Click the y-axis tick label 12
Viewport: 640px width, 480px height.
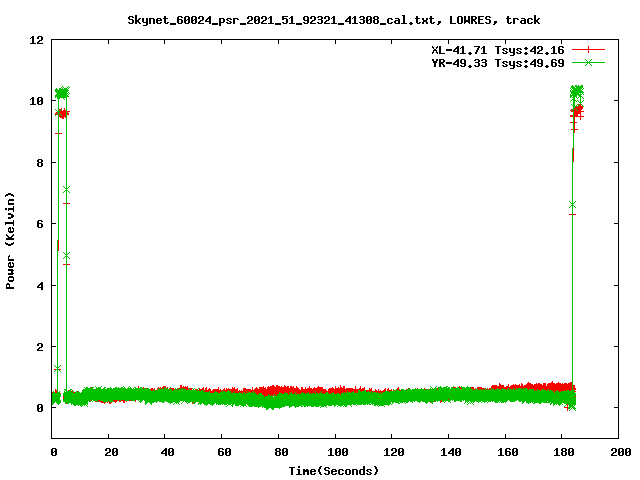point(36,40)
